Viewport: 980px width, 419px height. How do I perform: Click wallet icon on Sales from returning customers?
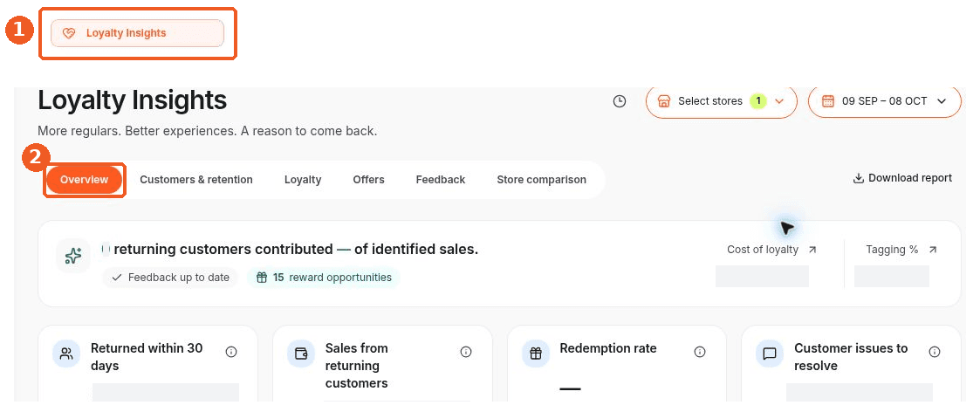point(300,354)
